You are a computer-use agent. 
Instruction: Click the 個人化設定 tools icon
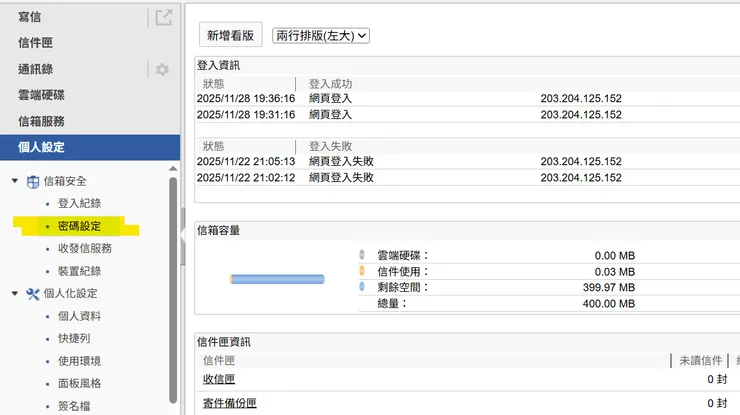click(33, 294)
